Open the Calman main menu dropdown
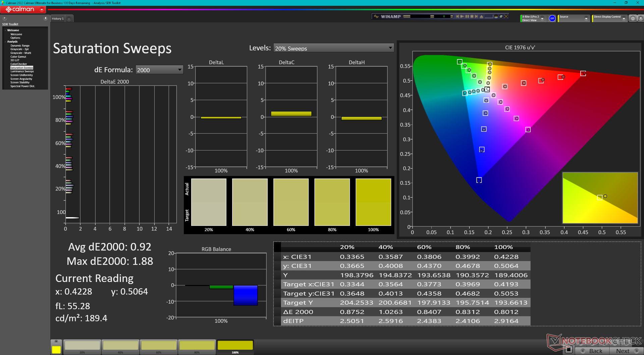The image size is (644, 355). coord(42,9)
